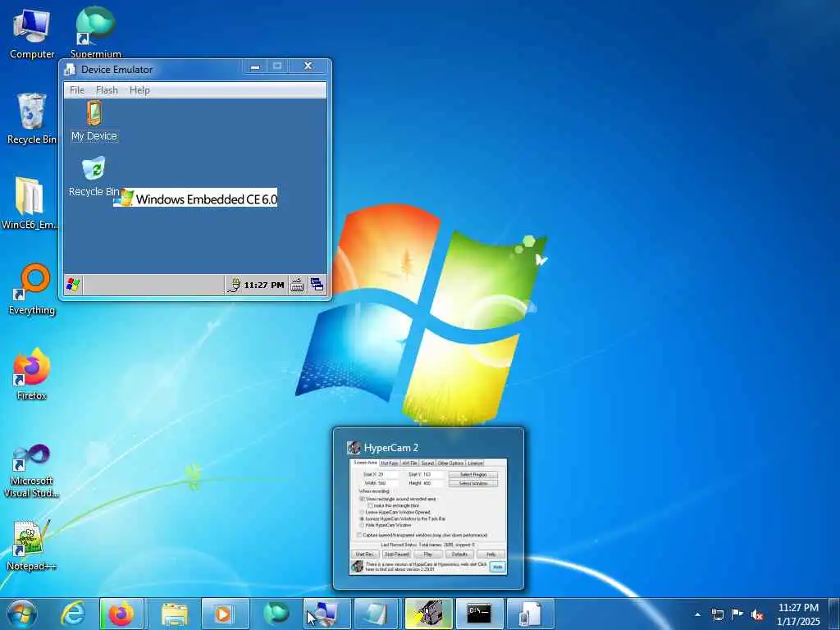The height and width of the screenshot is (630, 840).
Task: Launch Internet Explorer from the taskbar
Action: point(72,614)
